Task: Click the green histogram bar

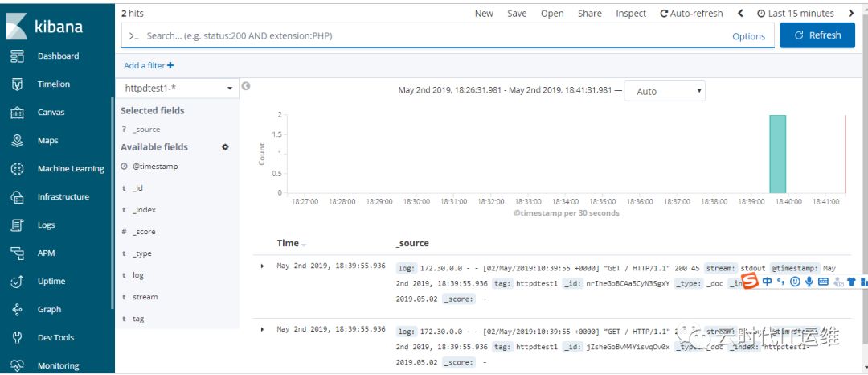Action: [777, 154]
